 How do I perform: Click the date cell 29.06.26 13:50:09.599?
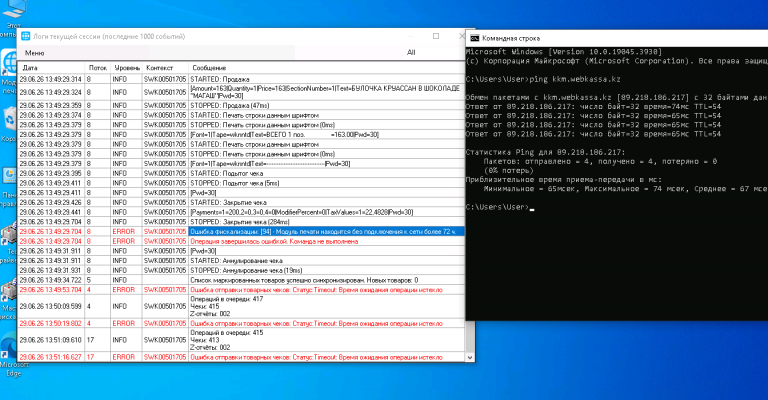(x=51, y=306)
